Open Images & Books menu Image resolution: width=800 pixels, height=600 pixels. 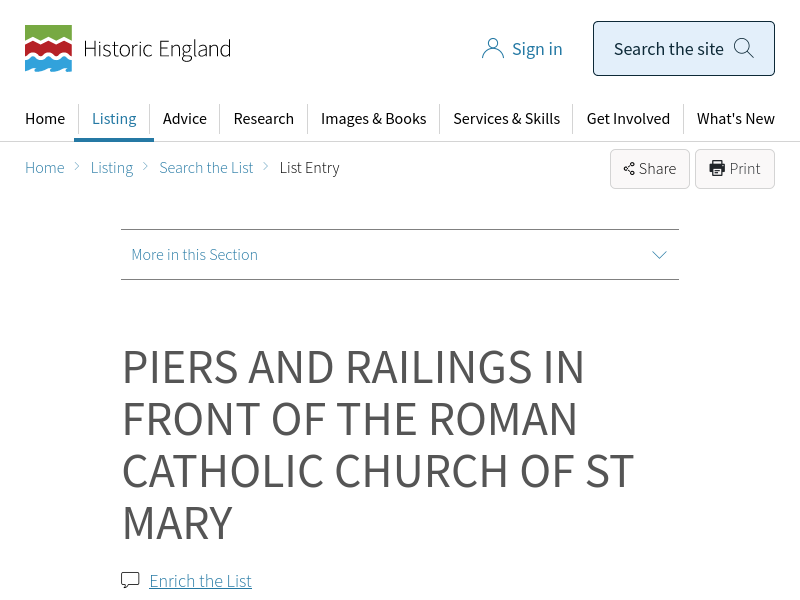pyautogui.click(x=374, y=119)
